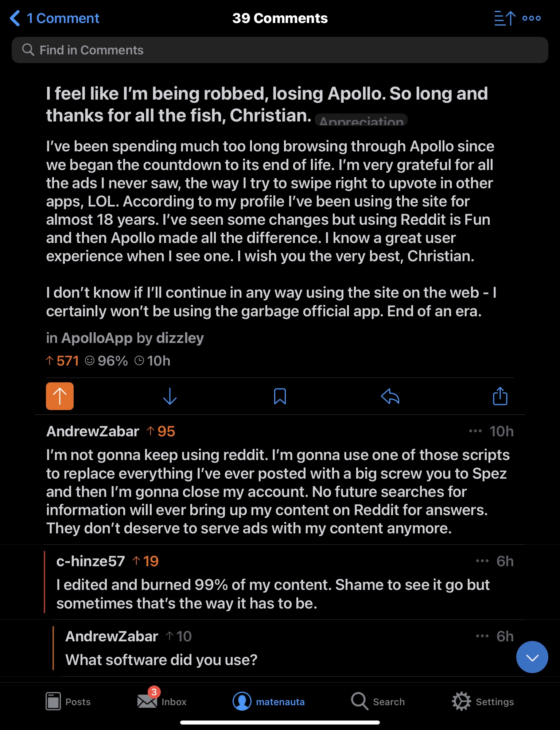Toggle the orange upvote button on post
The image size is (560, 730).
[x=60, y=396]
